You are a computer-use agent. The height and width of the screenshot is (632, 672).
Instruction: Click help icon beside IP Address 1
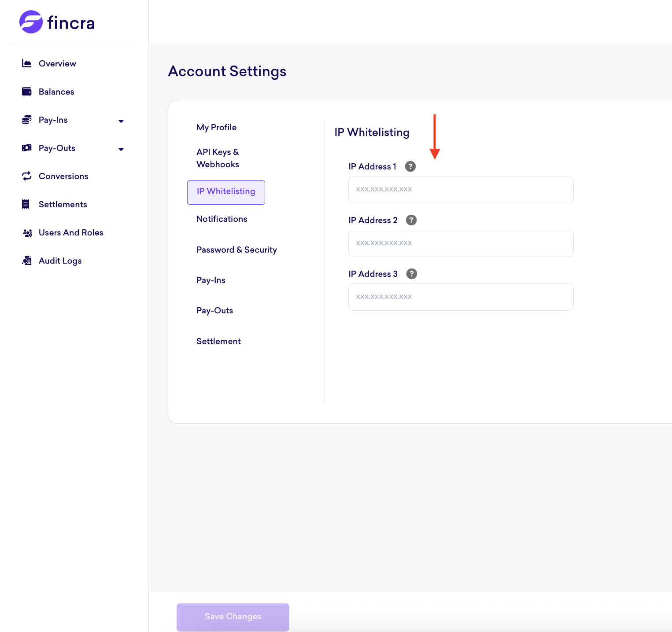(410, 166)
